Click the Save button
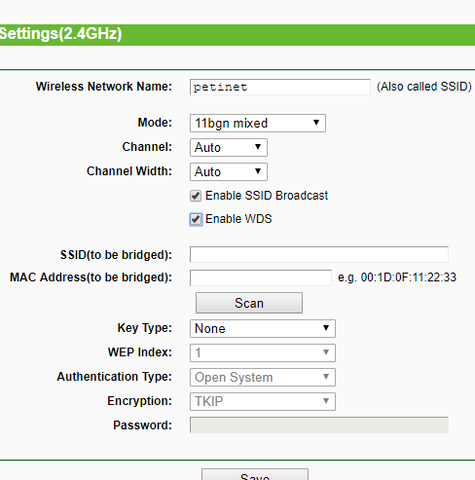The image size is (475, 480). pyautogui.click(x=255, y=475)
